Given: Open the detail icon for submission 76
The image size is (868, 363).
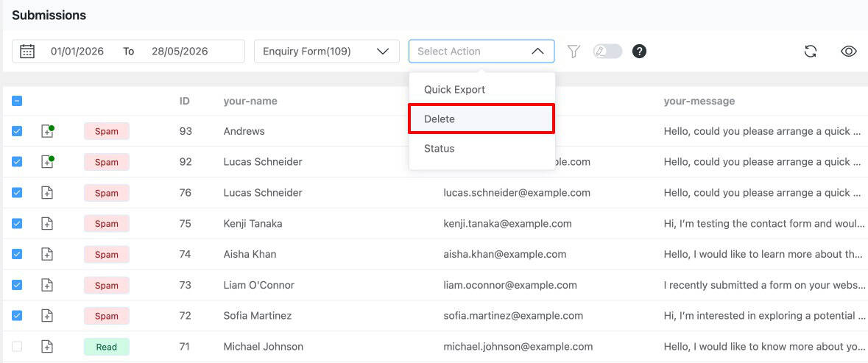Looking at the screenshot, I should 48,193.
